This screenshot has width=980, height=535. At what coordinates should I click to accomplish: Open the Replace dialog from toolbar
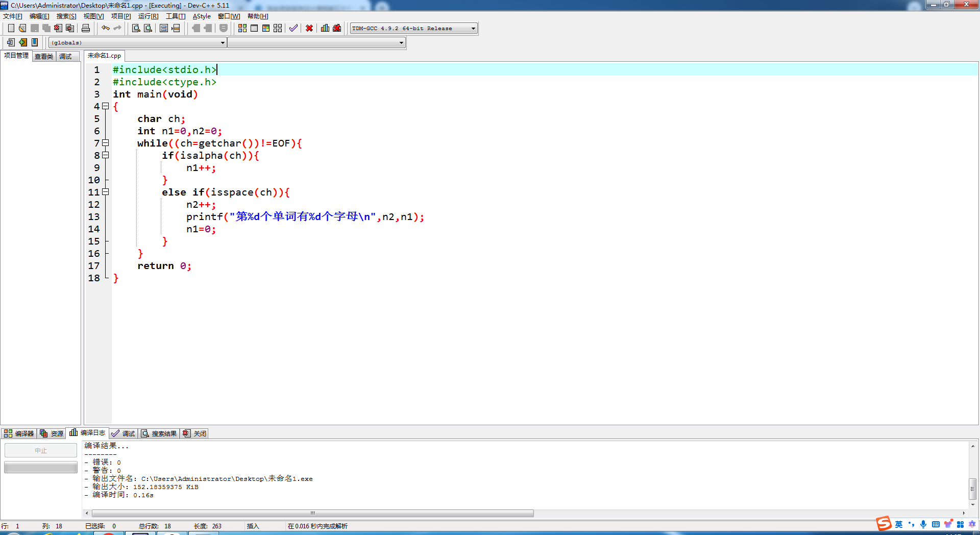pos(148,28)
